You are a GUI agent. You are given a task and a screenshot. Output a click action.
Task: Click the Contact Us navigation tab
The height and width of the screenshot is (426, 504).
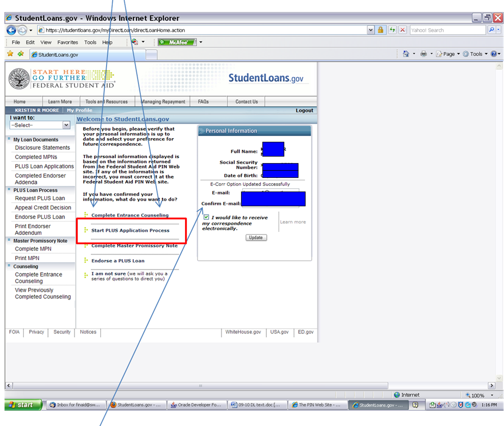point(247,101)
